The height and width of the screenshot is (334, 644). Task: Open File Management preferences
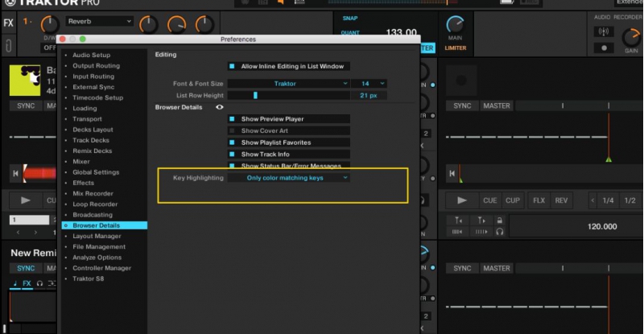99,247
